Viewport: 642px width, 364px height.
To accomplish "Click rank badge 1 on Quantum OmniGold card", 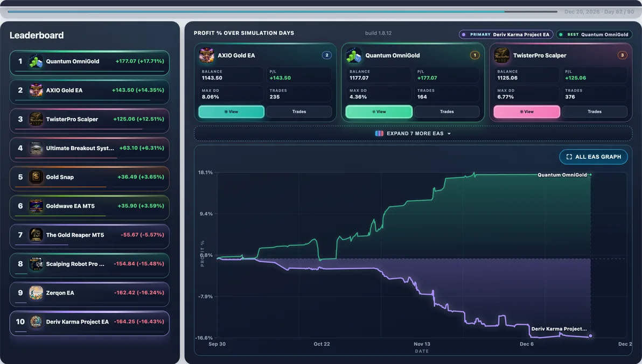I will click(x=474, y=55).
